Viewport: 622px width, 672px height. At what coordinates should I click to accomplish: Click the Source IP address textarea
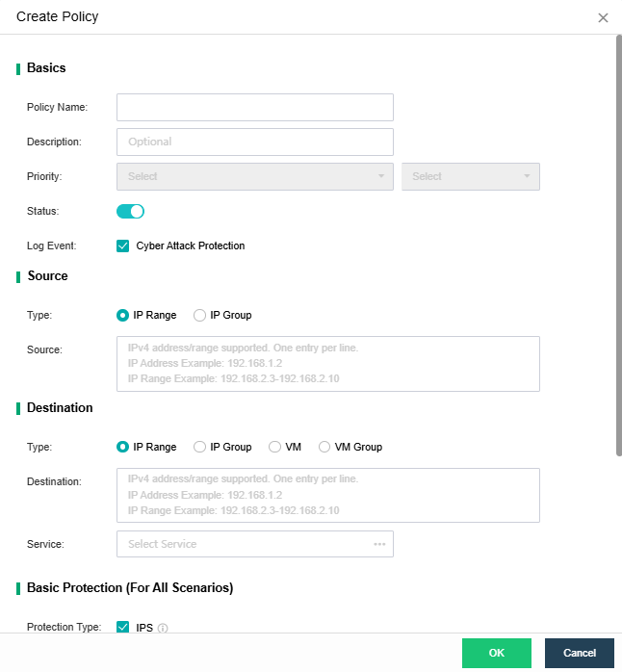[327, 363]
